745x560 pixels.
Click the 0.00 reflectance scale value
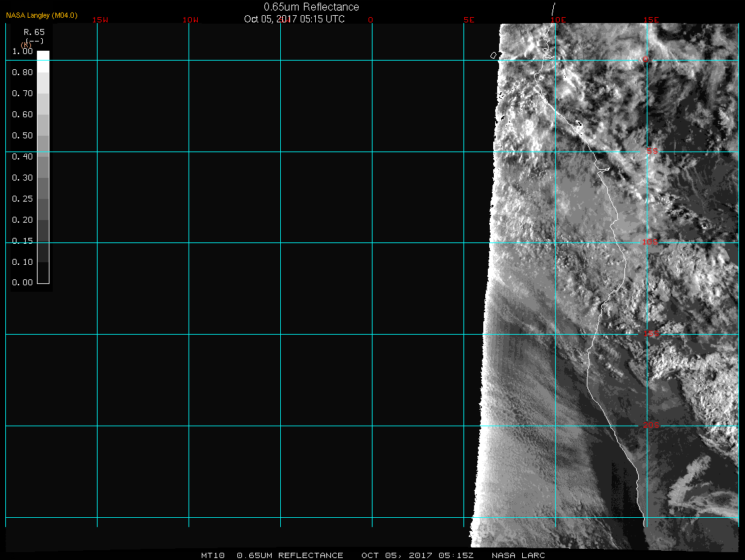click(22, 283)
